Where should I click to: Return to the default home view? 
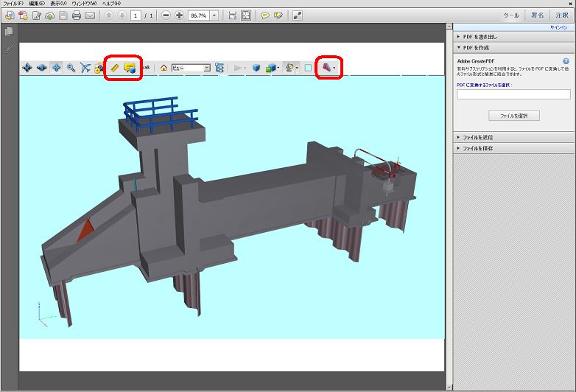[164, 68]
